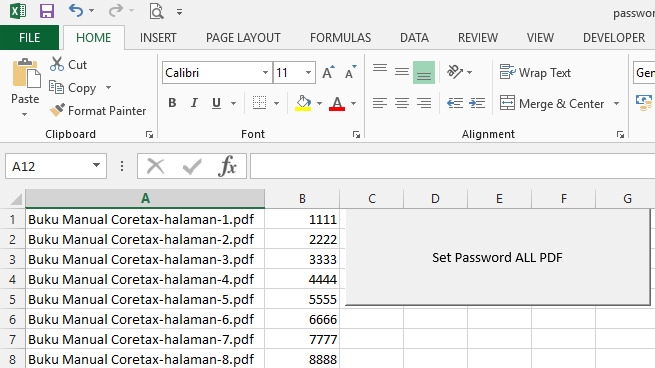
Task: Click the Save icon in Quick Access toolbar
Action: pos(47,11)
